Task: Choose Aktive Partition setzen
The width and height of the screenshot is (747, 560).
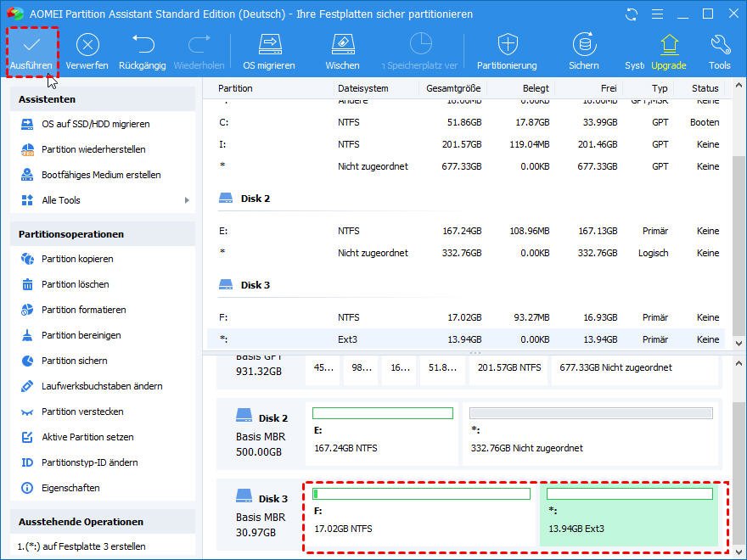Action: [x=87, y=437]
